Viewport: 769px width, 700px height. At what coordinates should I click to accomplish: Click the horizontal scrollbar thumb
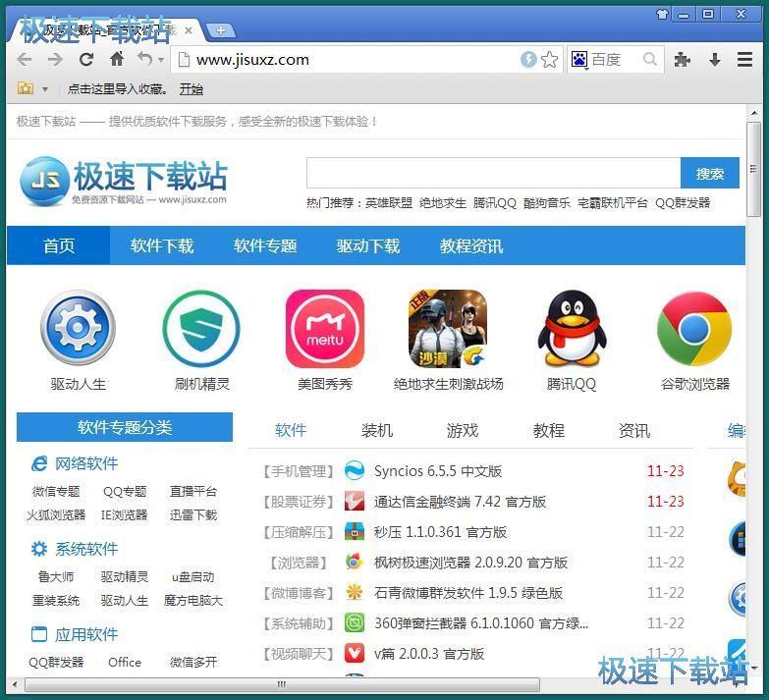coord(282,684)
